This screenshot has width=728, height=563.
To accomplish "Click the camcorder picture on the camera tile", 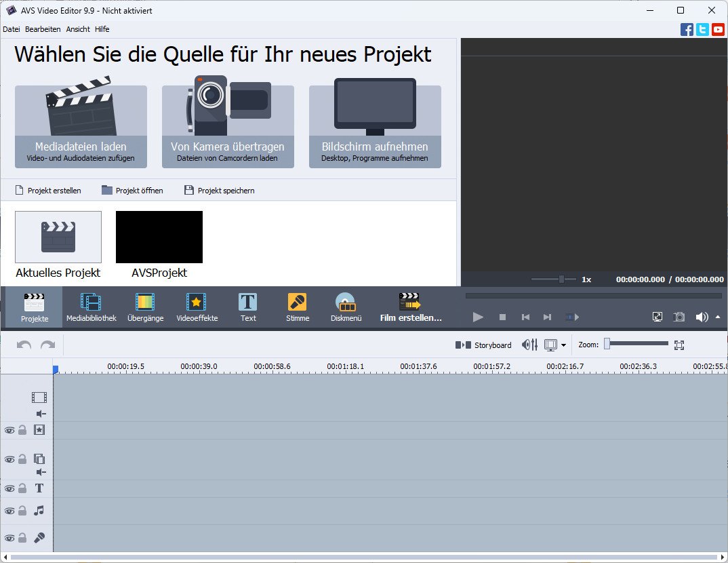I will (228, 105).
